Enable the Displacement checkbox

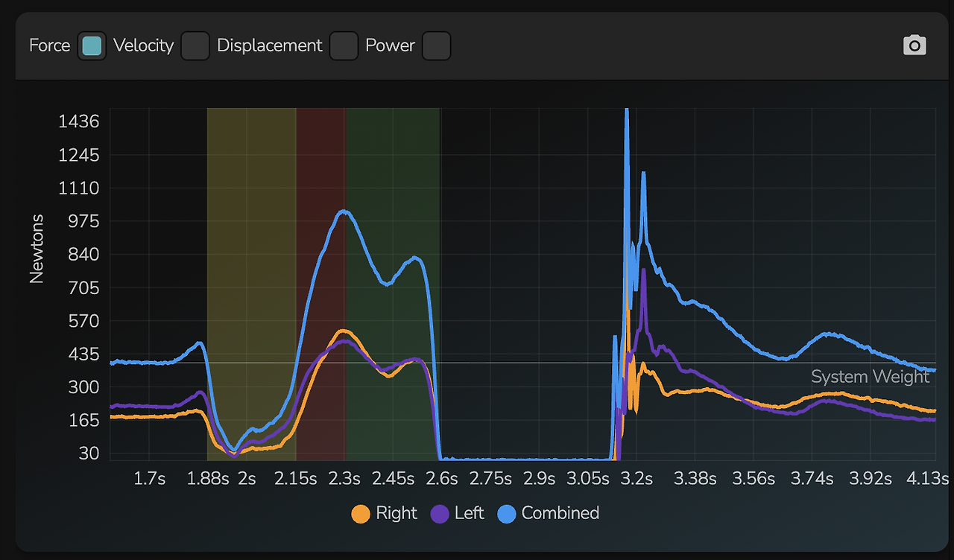pos(344,45)
